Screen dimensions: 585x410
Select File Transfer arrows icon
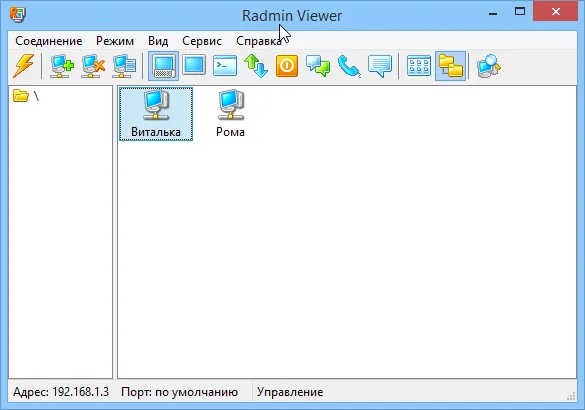tap(256, 66)
